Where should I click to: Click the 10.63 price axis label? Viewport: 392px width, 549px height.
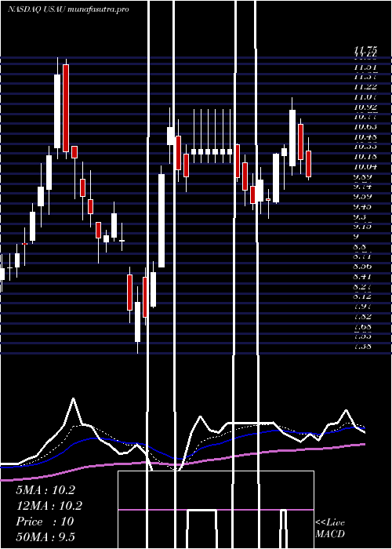(365, 126)
